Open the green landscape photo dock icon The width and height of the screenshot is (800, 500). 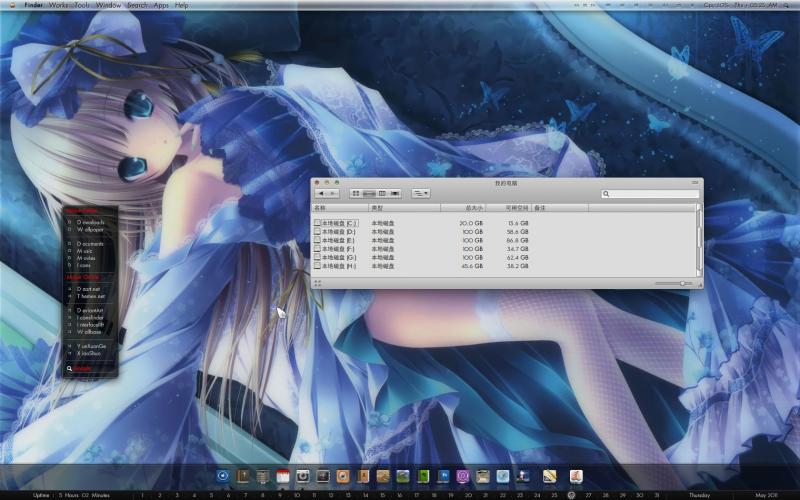403,476
